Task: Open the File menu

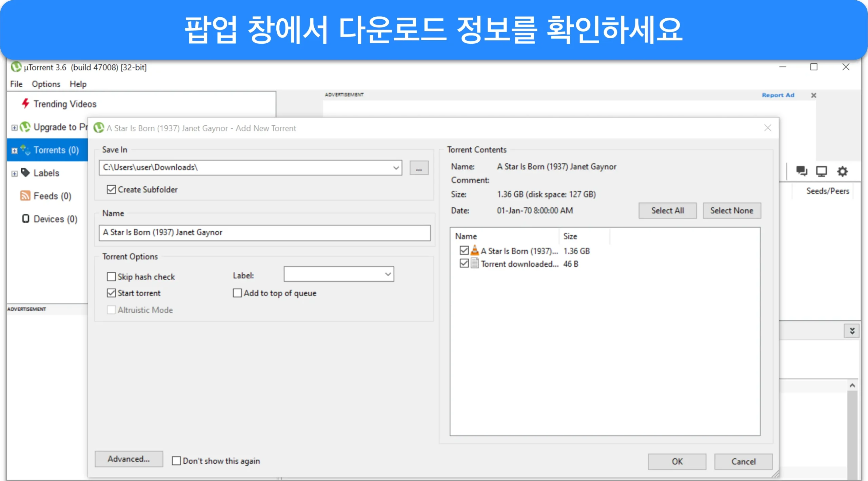Action: [16, 84]
